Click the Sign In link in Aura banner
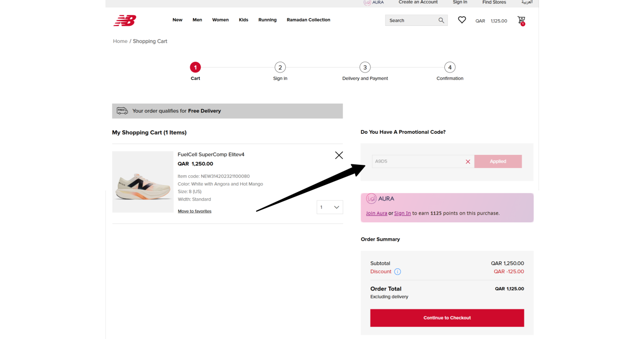 point(402,213)
